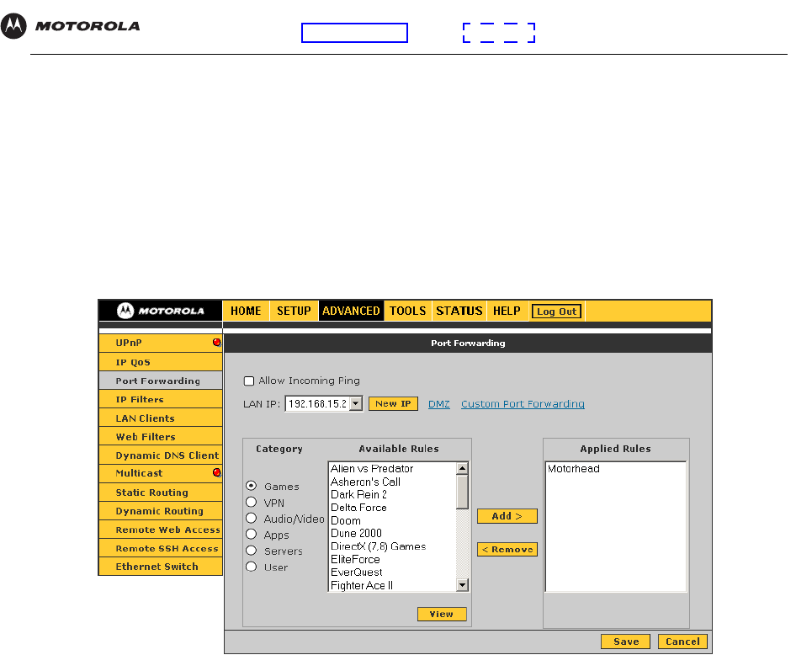Open Remote Web Access in the sidebar
The height and width of the screenshot is (655, 812).
pyautogui.click(x=161, y=530)
